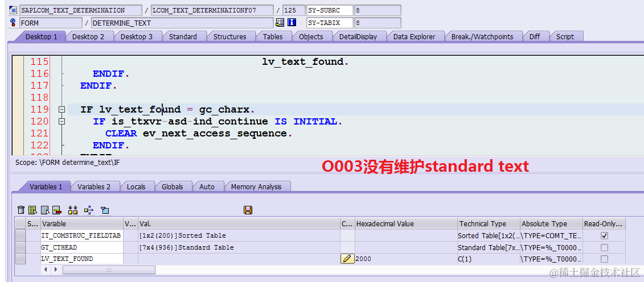Click the Technical Type column header
Viewport: 644px width, 282px height.
point(489,224)
